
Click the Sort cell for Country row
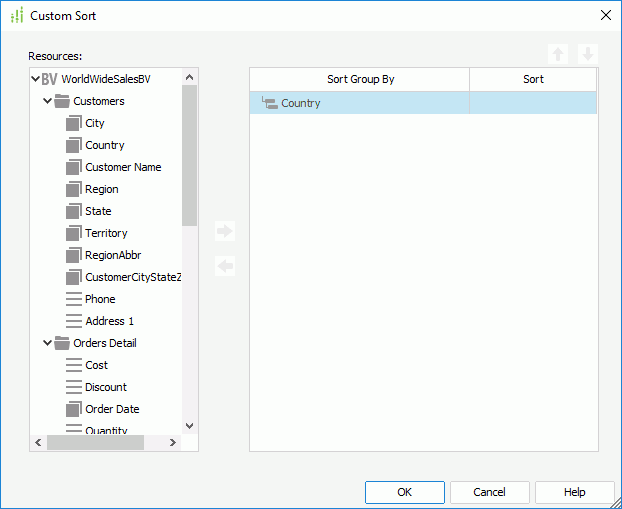click(x=533, y=103)
